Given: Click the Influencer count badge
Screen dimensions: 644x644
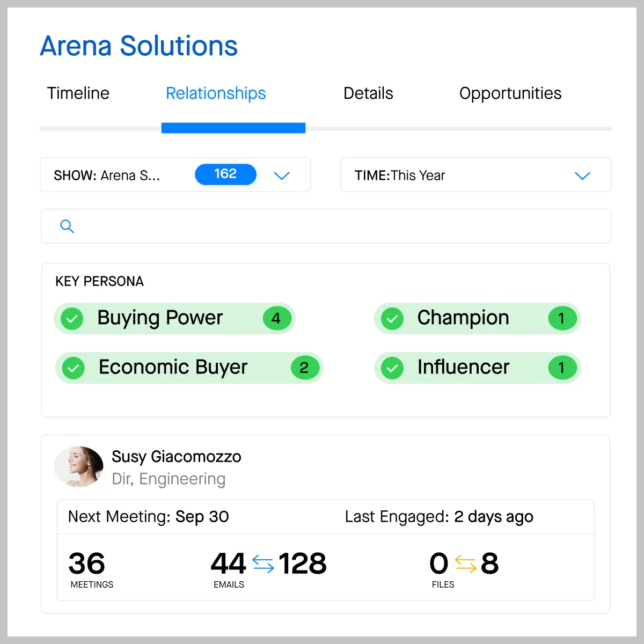Looking at the screenshot, I should 562,368.
